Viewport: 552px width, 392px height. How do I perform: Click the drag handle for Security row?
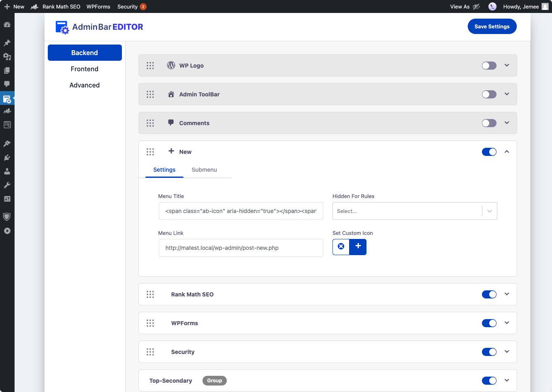150,352
